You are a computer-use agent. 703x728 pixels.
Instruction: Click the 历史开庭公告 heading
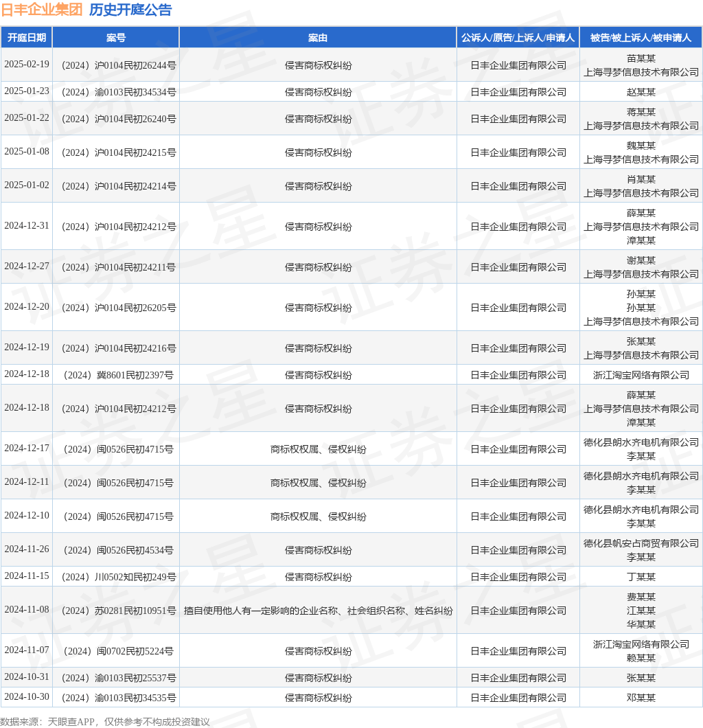pyautogui.click(x=130, y=10)
